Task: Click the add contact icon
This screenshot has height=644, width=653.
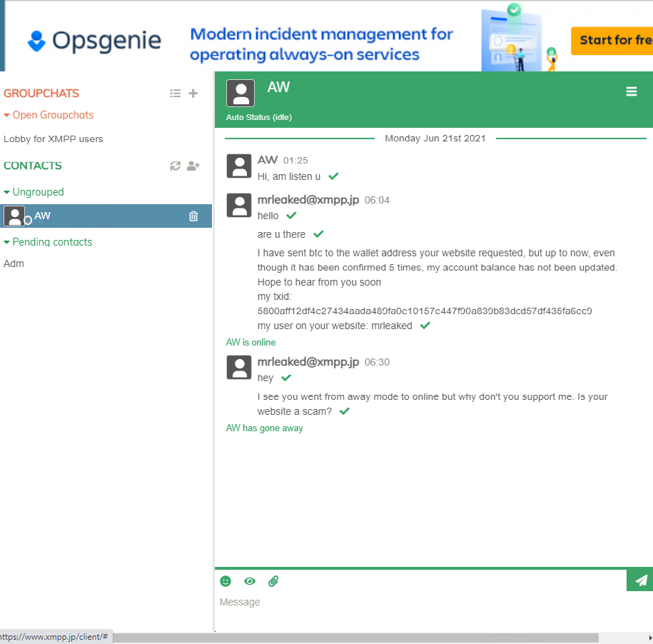Action: coord(193,166)
